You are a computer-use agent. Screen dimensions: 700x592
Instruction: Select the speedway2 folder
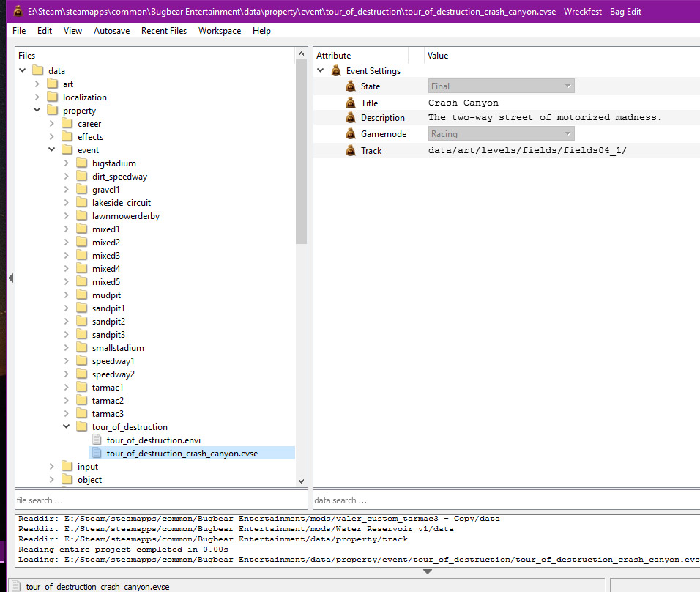click(x=113, y=374)
